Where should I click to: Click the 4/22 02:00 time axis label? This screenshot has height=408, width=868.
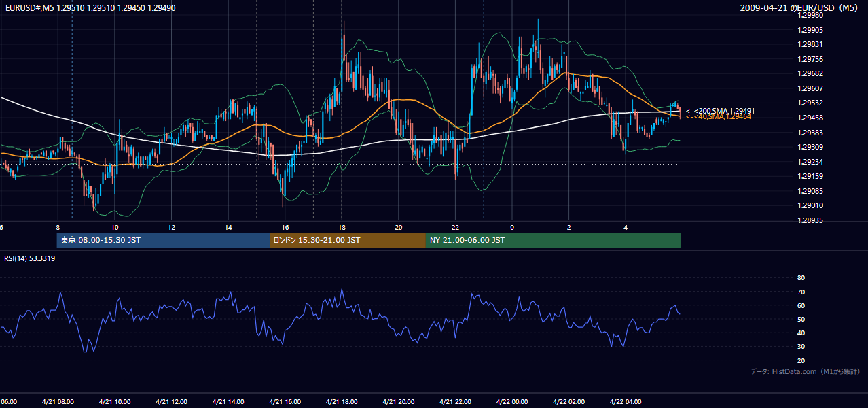(568, 402)
